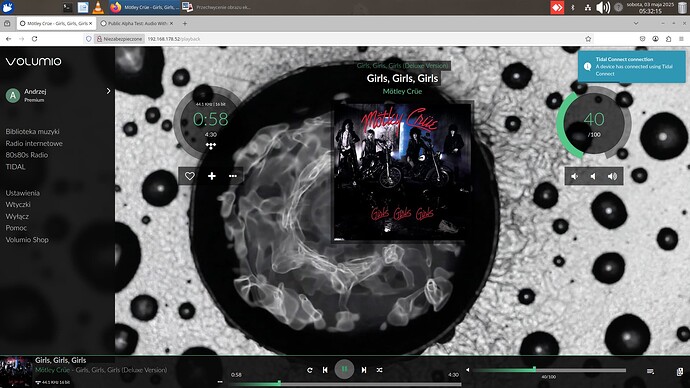Toggle shuffle mode in the player bar
Viewport: 690px width, 388px height.
(x=379, y=370)
